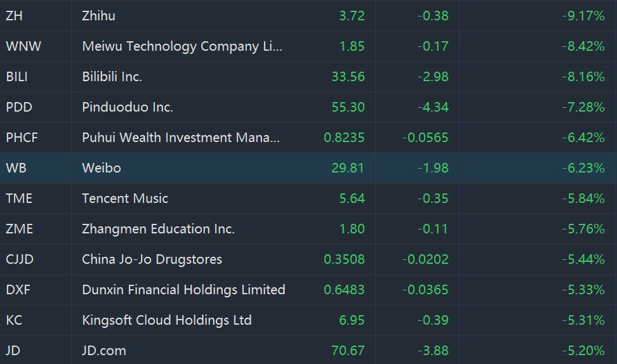This screenshot has width=617, height=364.
Task: Select the CJJD ticker symbol
Action: point(18,259)
